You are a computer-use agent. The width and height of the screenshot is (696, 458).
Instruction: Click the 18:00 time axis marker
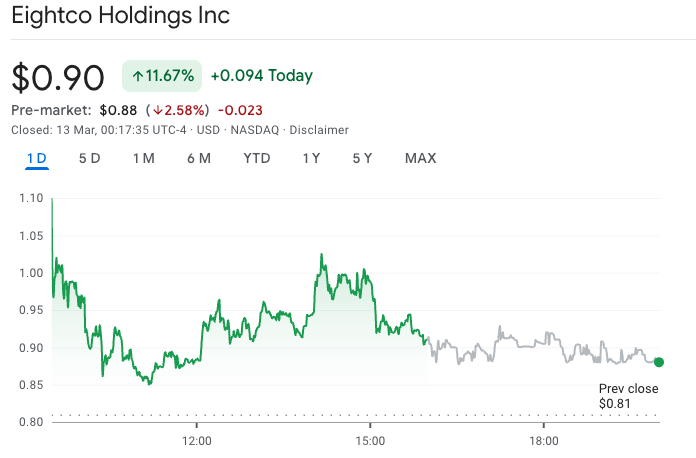543,440
